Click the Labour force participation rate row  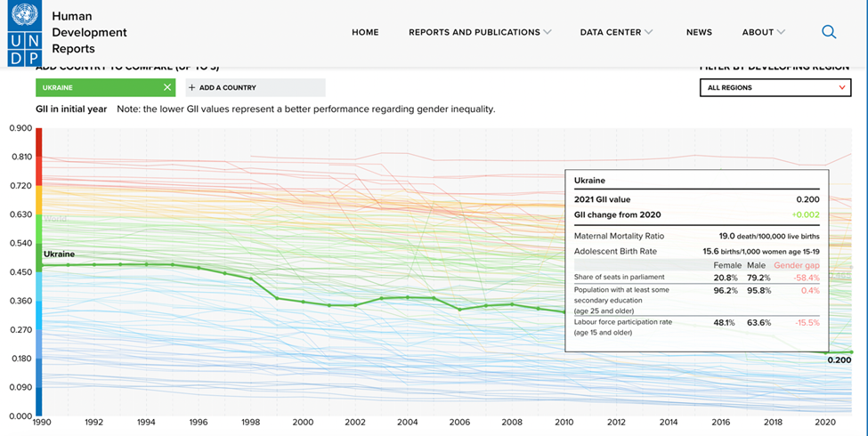coord(696,327)
